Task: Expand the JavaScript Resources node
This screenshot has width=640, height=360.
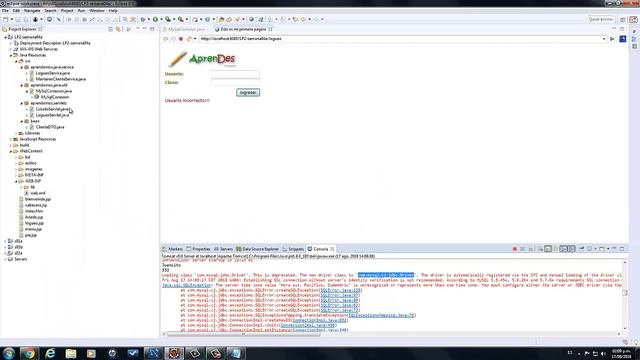Action: pyautogui.click(x=11, y=139)
